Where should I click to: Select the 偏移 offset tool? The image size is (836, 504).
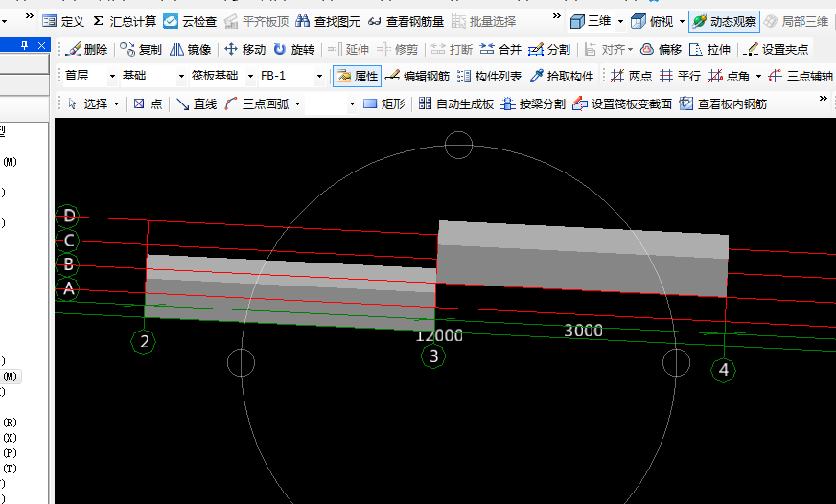(x=661, y=49)
